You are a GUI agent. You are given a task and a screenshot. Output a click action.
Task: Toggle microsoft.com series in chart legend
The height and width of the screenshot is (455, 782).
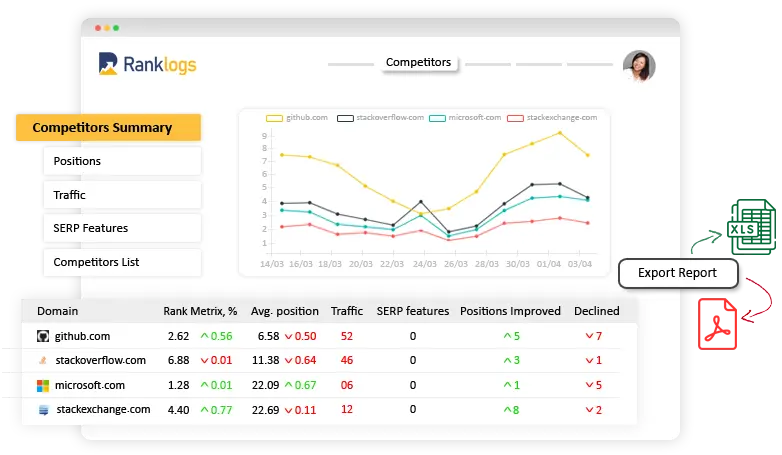click(464, 118)
